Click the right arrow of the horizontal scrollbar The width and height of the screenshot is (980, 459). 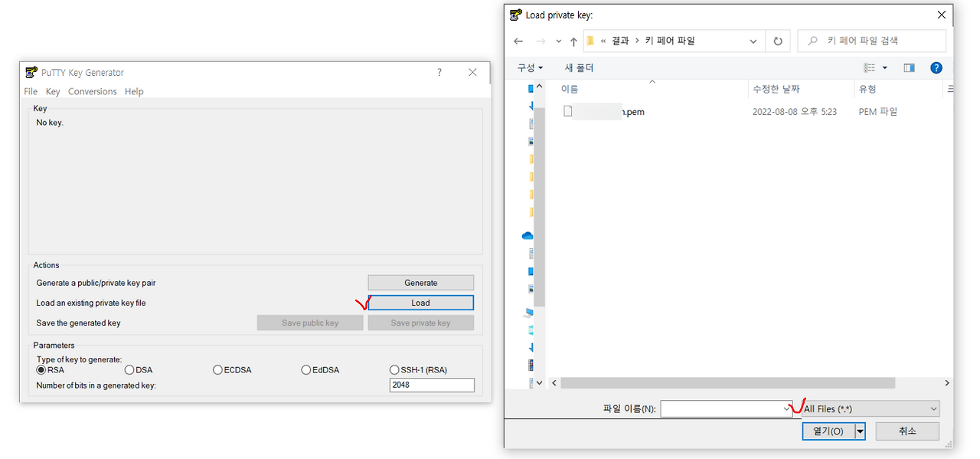click(947, 382)
